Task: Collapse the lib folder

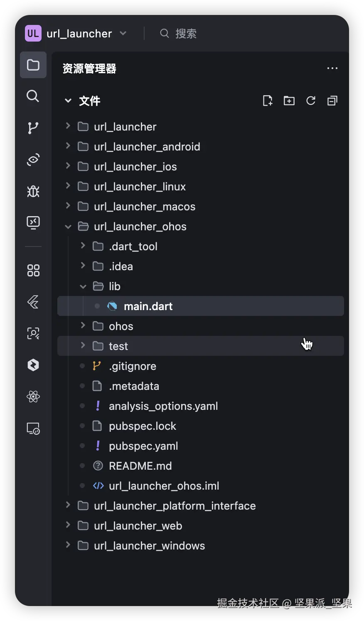Action: click(x=83, y=286)
